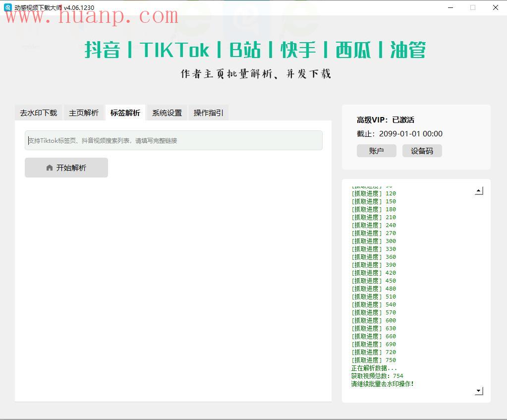Focus the Tiktok tag link input field
This screenshot has width=507, height=420.
pos(173,140)
